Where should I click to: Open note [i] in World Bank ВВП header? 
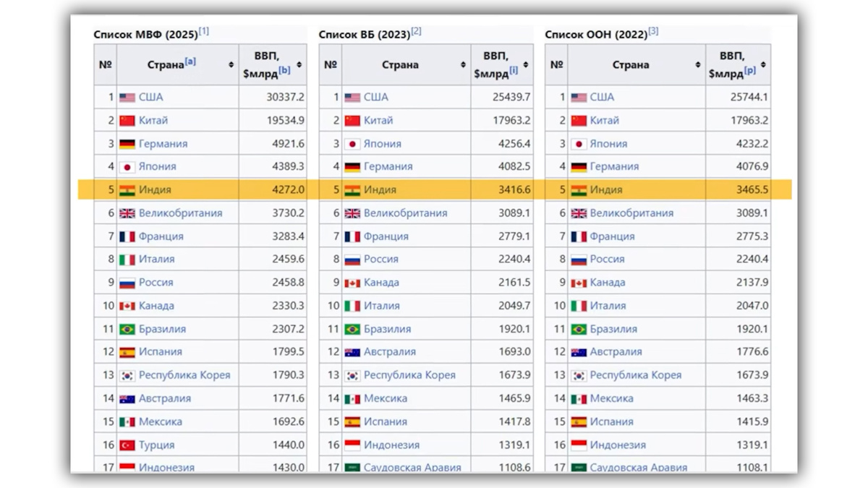click(x=514, y=70)
